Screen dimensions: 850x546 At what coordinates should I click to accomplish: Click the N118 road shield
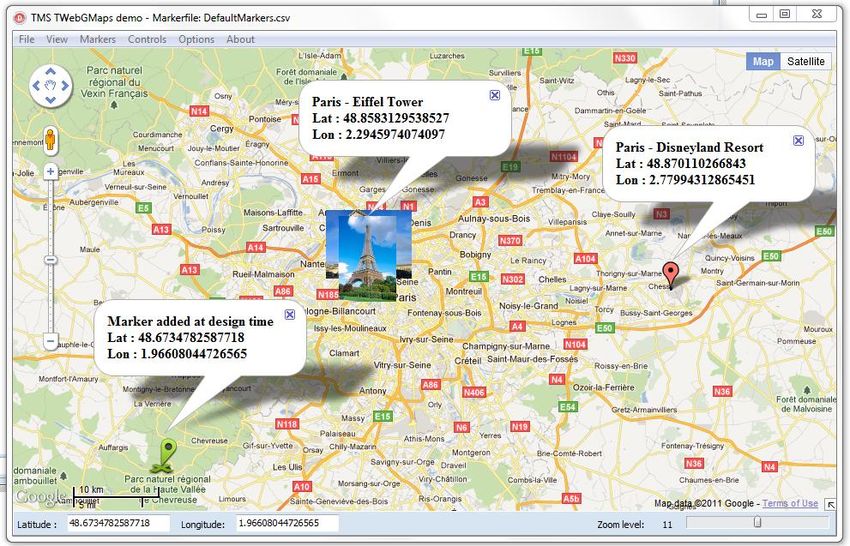286,423
